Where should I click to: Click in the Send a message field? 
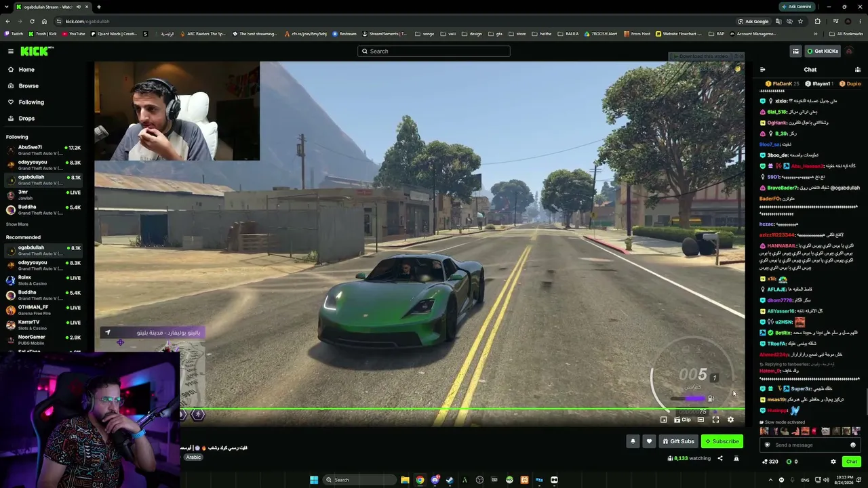(x=810, y=445)
